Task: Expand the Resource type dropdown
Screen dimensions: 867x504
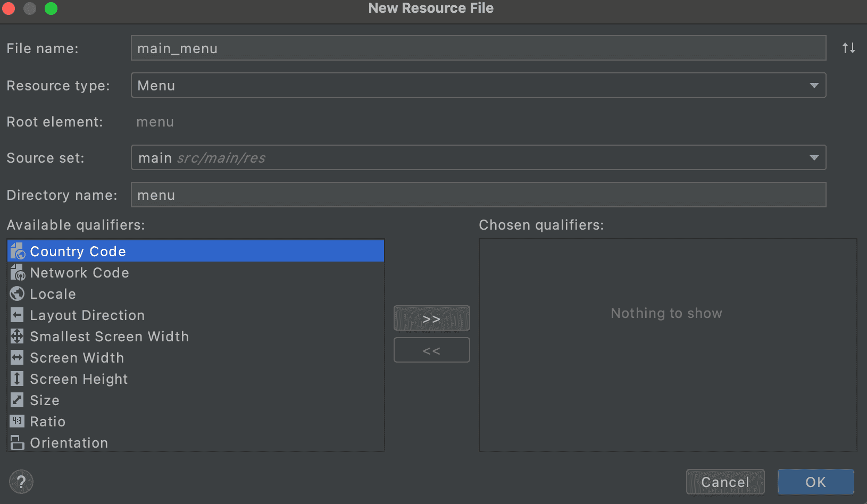Action: 813,86
